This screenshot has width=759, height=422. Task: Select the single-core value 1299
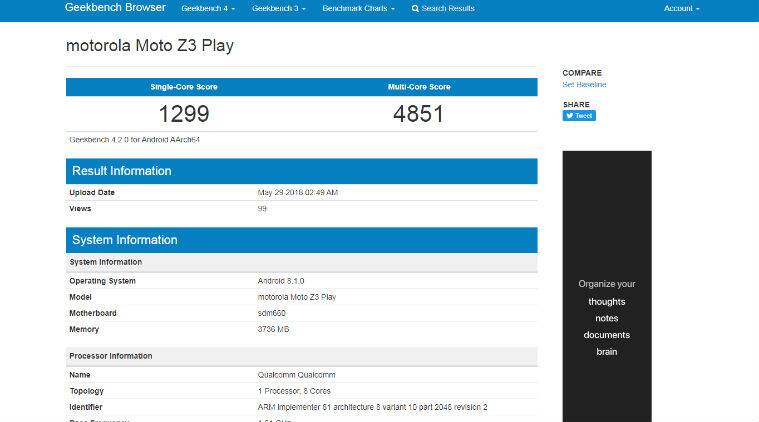tap(184, 114)
